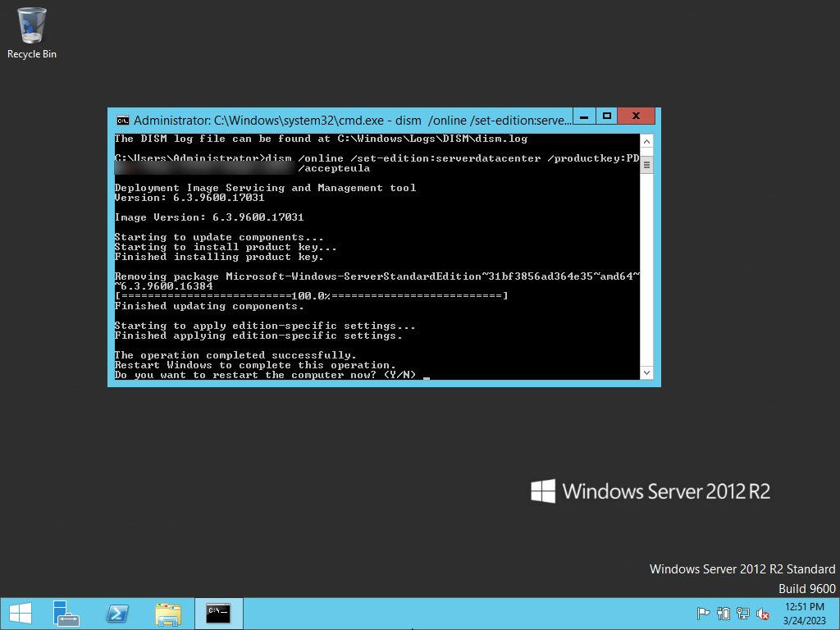Screen dimensions: 840x630
Task: Open the Recycle Bin desktop icon
Action: tap(32, 33)
